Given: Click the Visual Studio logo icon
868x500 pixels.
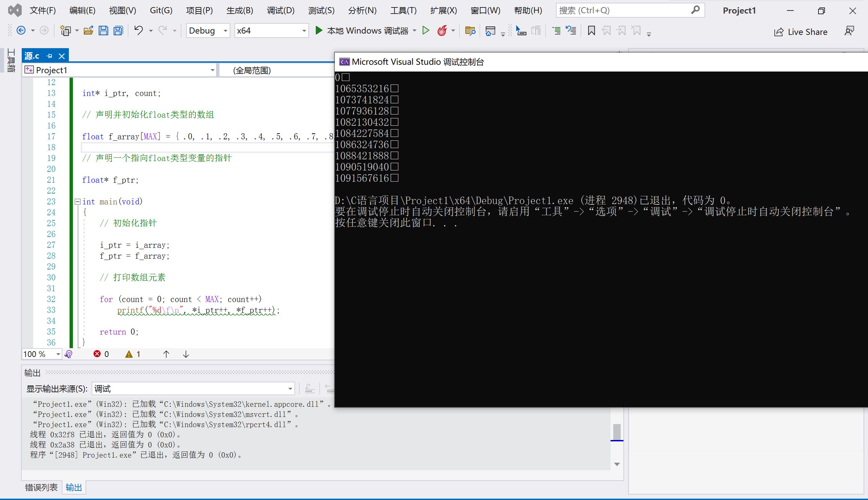Looking at the screenshot, I should [x=15, y=10].
